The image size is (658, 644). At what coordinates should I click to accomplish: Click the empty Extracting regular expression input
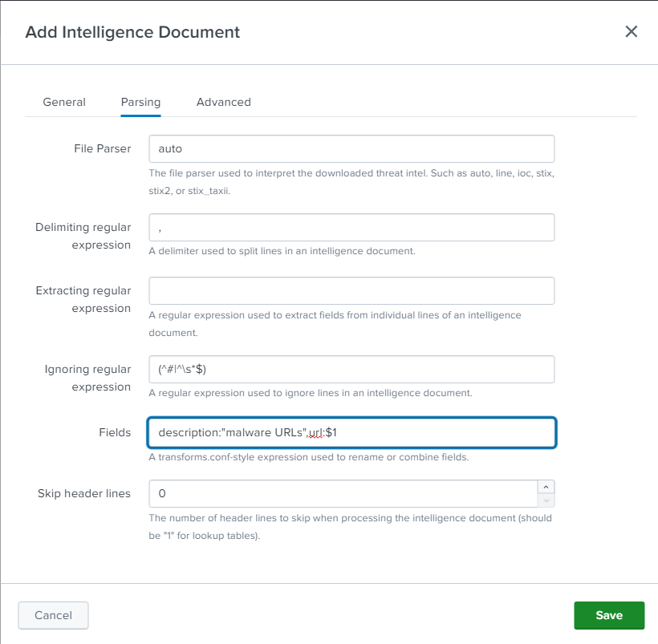click(351, 290)
